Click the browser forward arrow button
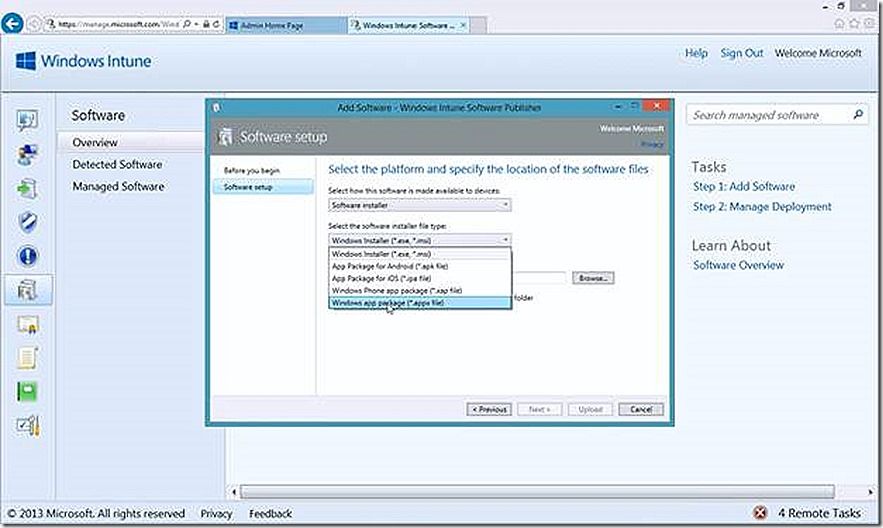This screenshot has height=528, width=883. coord(34,24)
